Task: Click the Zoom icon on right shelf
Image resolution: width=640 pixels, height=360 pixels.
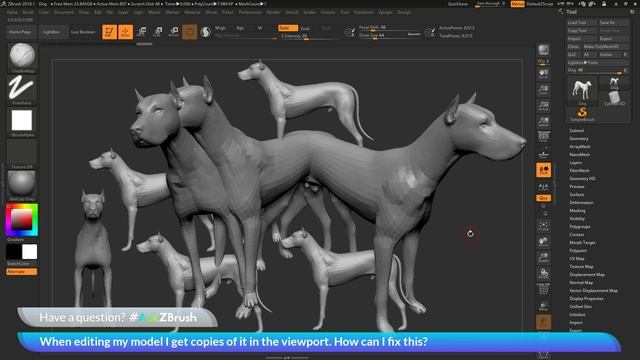Action: coord(543,90)
